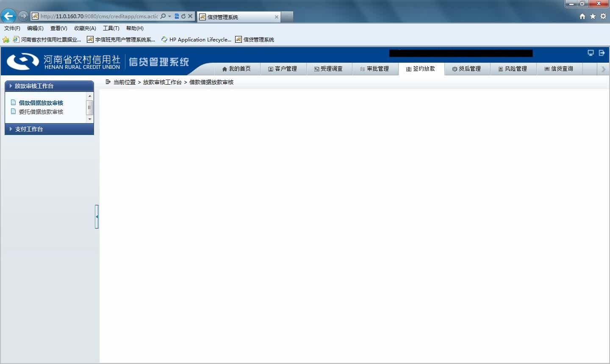
Task: Open the 收藏夹(A) menu
Action: click(x=85, y=28)
